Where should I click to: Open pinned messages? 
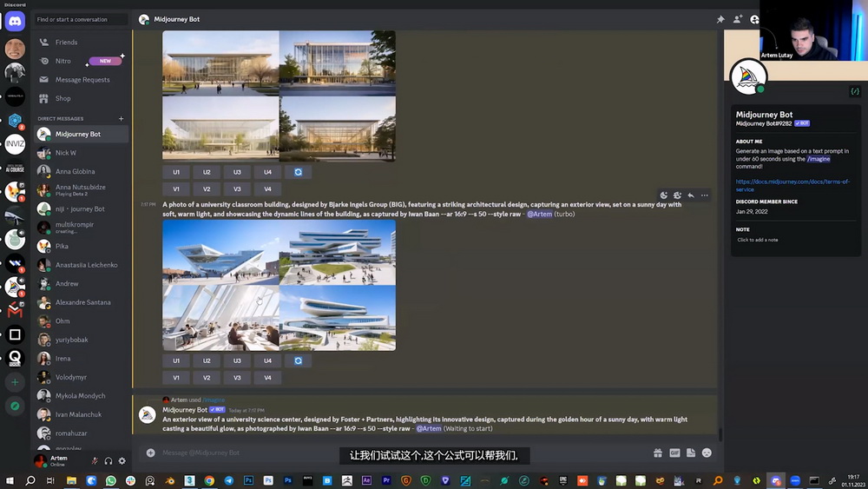coord(720,19)
